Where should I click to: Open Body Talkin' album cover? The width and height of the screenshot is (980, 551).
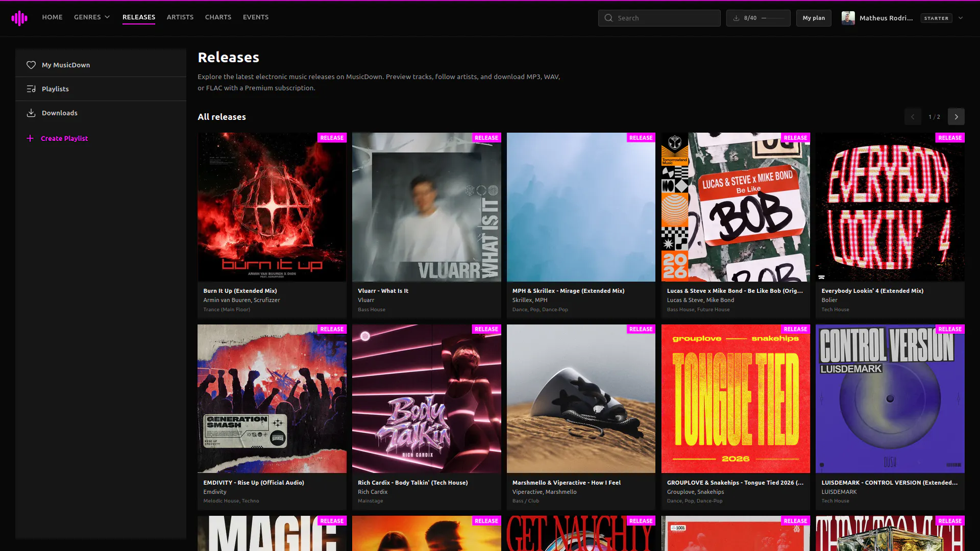coord(427,398)
